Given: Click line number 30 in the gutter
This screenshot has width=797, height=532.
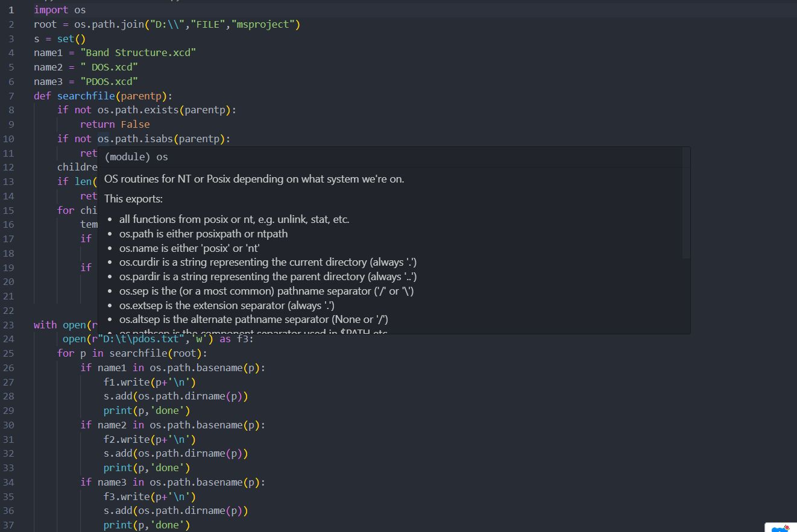Looking at the screenshot, I should pyautogui.click(x=8, y=425).
